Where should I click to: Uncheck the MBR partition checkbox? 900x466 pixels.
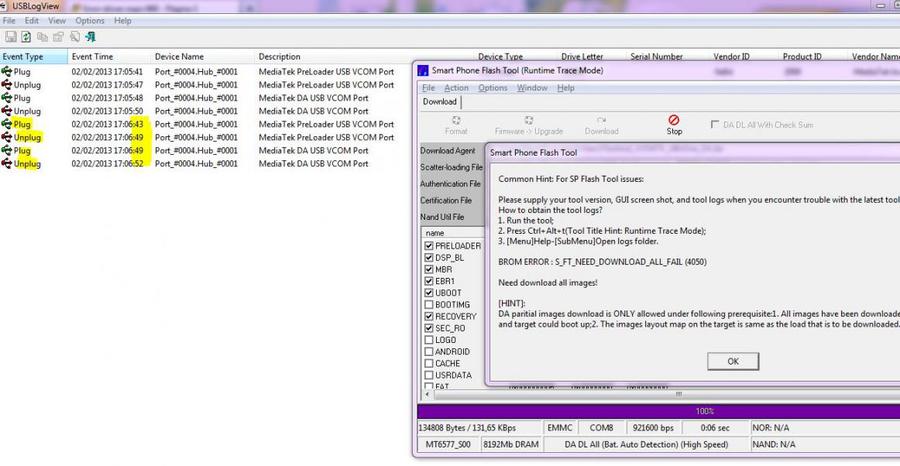(429, 269)
